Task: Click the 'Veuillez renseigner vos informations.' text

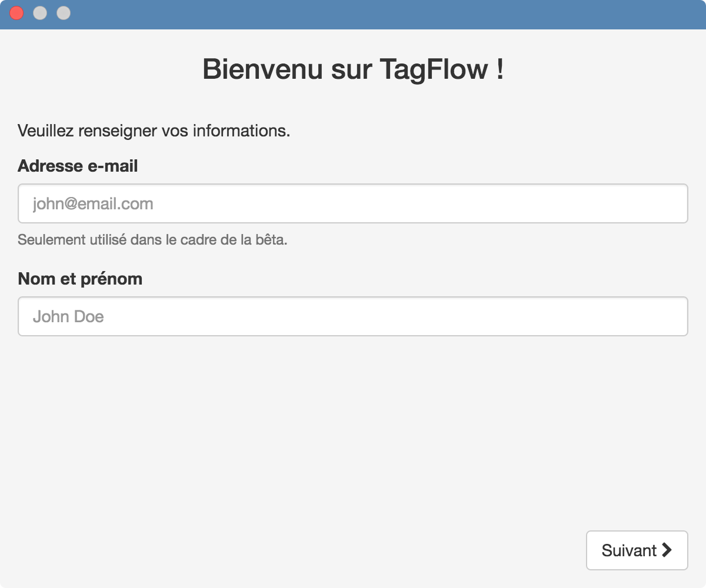Action: [154, 131]
